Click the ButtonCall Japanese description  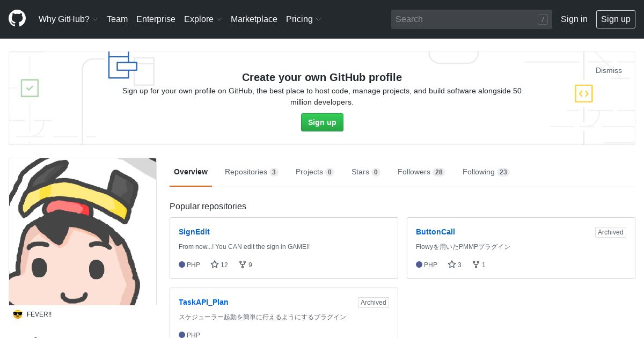click(463, 247)
